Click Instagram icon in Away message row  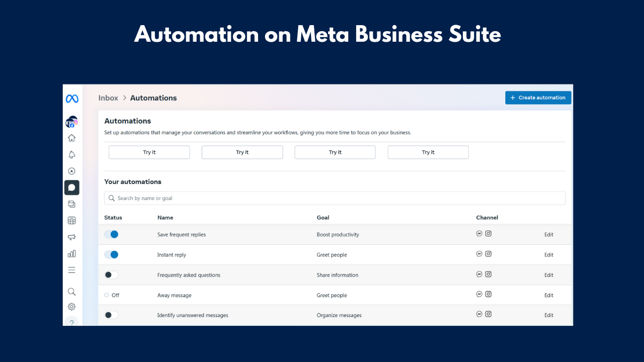coord(488,294)
